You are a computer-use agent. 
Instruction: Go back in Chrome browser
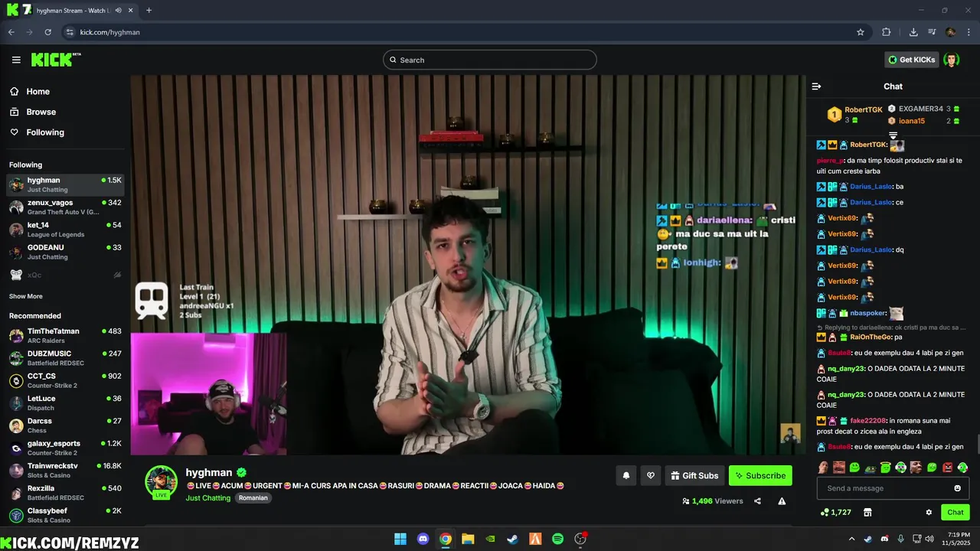click(x=11, y=32)
